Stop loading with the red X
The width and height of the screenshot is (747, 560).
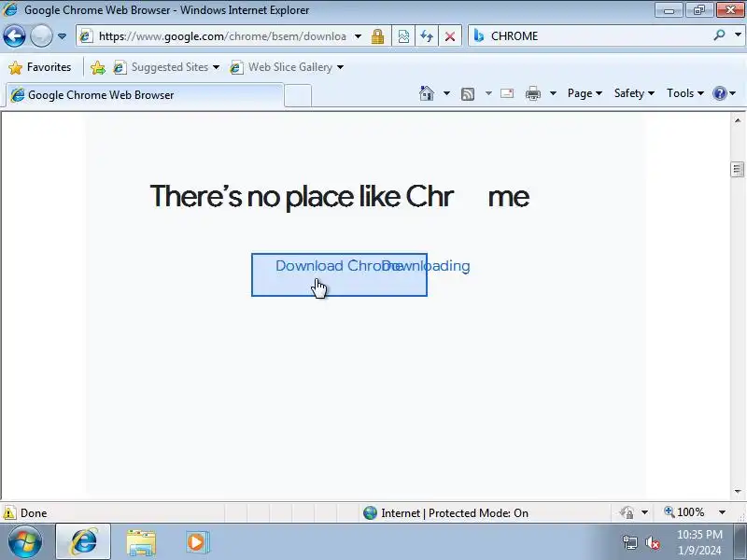[450, 36]
